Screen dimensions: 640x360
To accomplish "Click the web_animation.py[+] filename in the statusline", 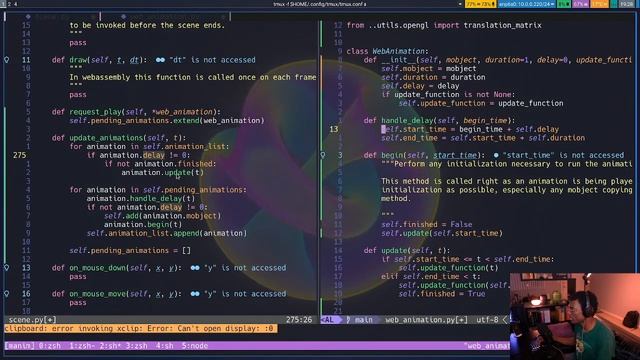I will tap(426, 320).
